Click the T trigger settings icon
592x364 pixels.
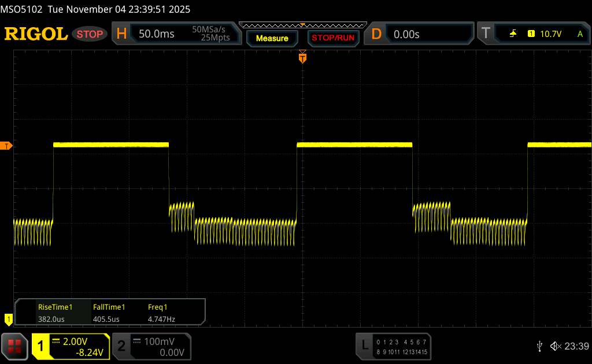486,34
